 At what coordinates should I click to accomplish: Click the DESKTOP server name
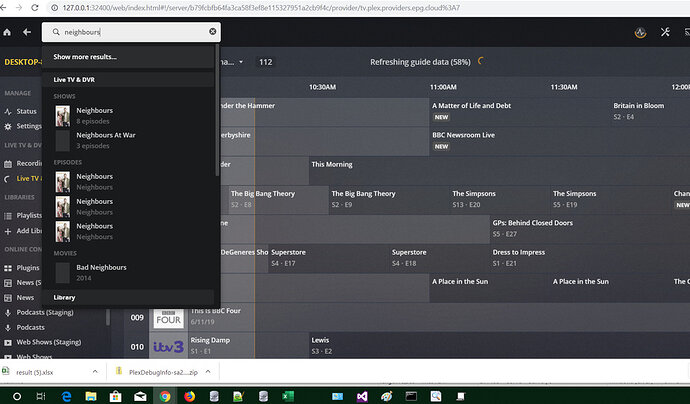point(23,62)
